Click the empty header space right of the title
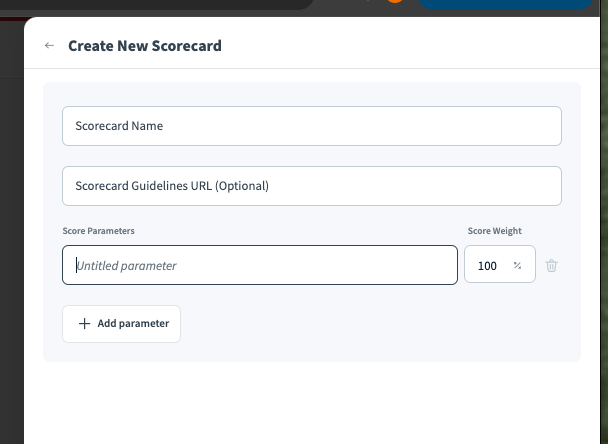Image resolution: width=608 pixels, height=444 pixels. [x=400, y=46]
